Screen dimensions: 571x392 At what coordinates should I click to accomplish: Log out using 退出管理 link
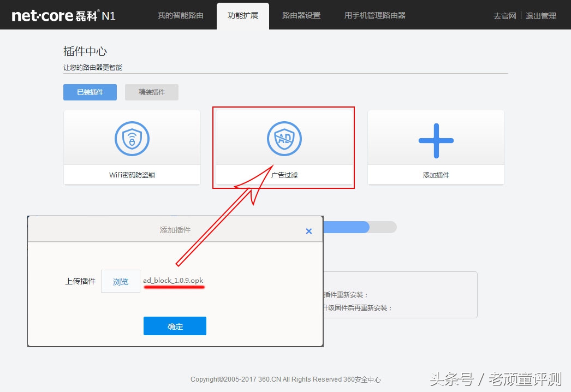(x=540, y=15)
